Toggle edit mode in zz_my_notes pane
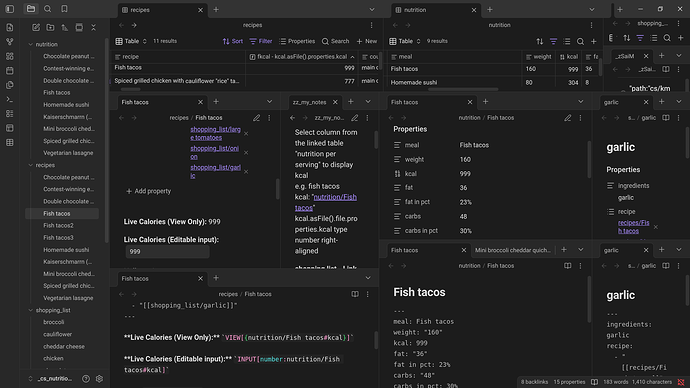The height and width of the screenshot is (388, 690). [355, 118]
